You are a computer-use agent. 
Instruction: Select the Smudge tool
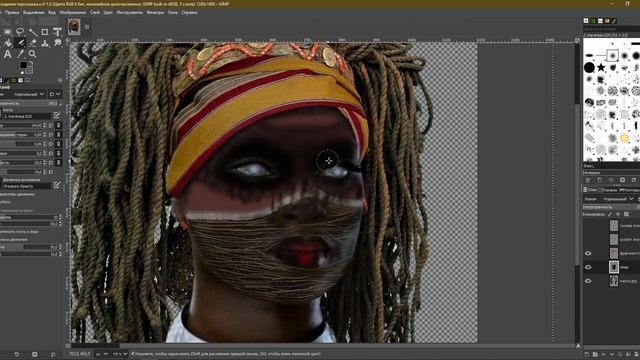click(58, 42)
